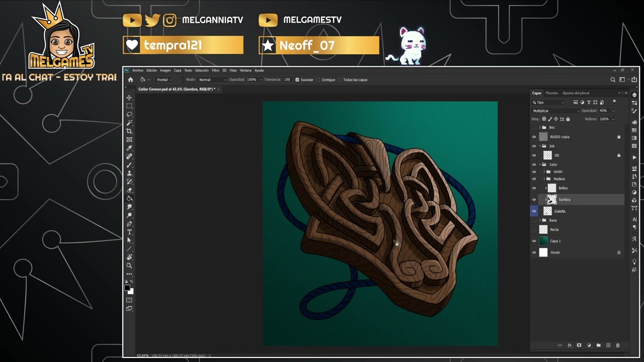Select the Dodge tool
Image resolution: width=644 pixels, height=362 pixels.
(129, 215)
